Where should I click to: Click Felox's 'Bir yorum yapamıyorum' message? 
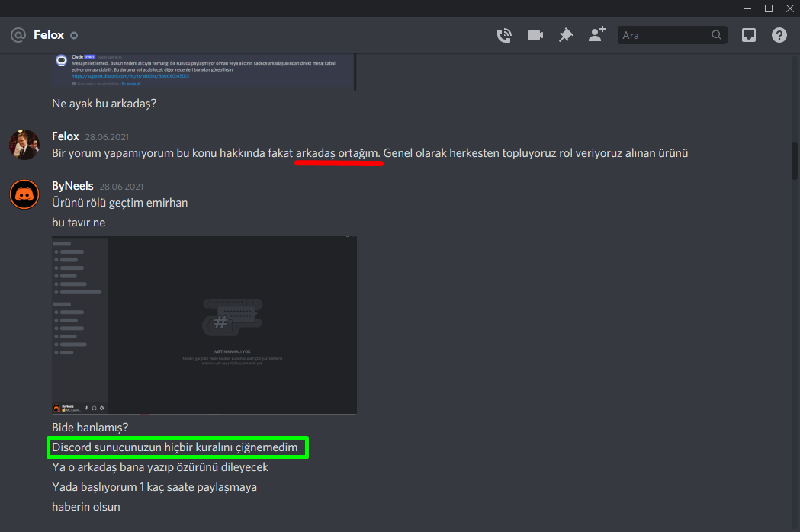pos(370,153)
